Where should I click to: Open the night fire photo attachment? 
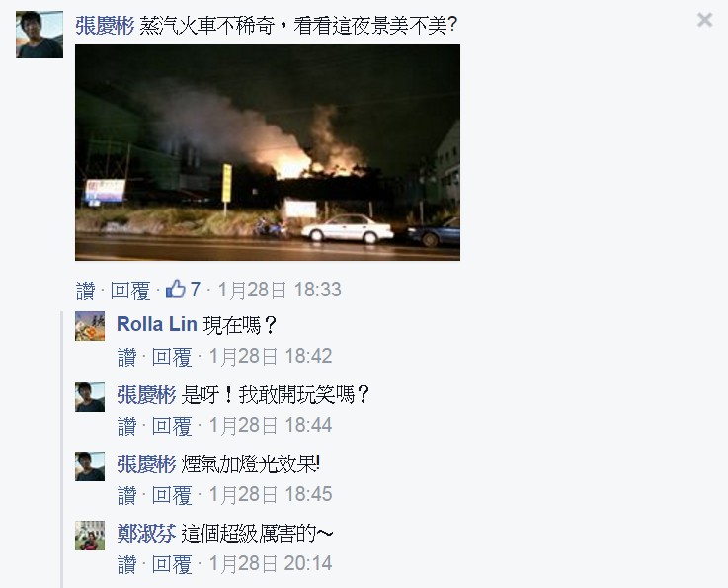click(268, 152)
